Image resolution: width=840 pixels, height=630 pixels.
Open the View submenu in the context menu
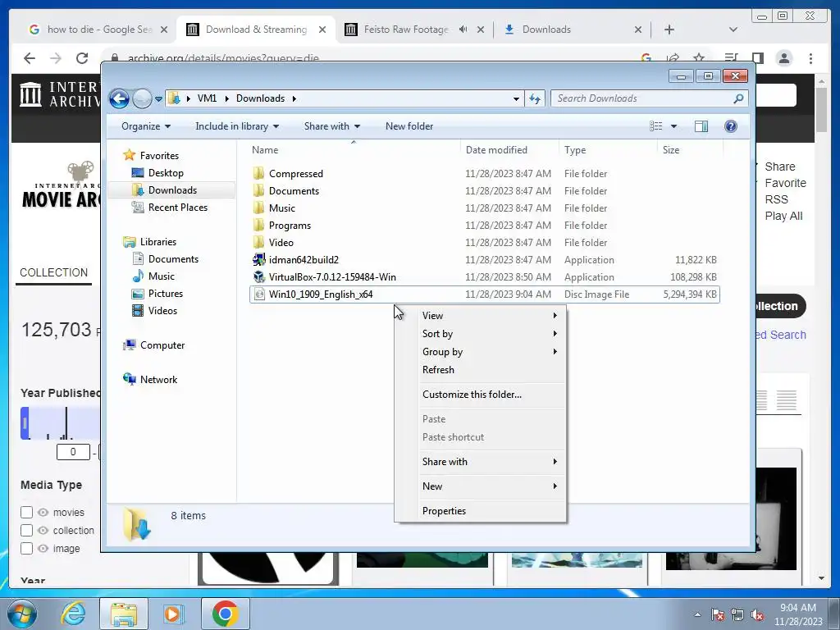(480, 316)
